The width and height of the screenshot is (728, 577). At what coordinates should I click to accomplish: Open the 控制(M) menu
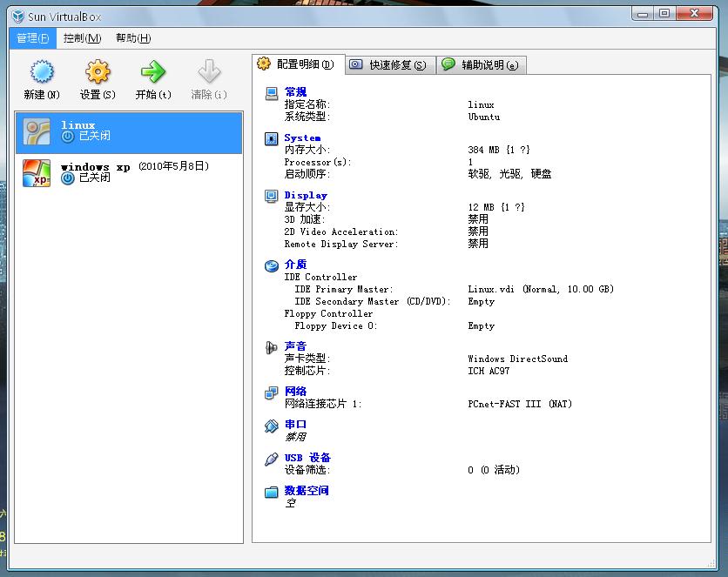coord(82,38)
